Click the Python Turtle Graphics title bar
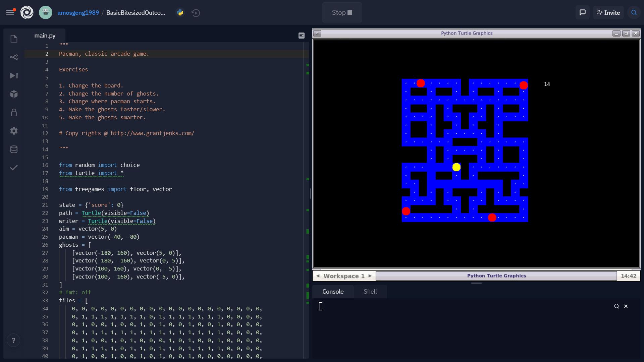The height and width of the screenshot is (362, 644). (467, 33)
